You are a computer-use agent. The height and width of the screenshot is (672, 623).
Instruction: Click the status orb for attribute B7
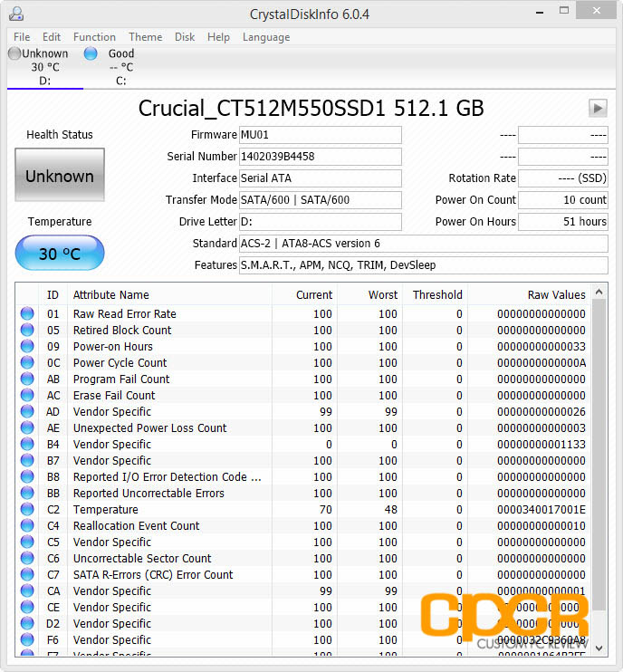27,460
